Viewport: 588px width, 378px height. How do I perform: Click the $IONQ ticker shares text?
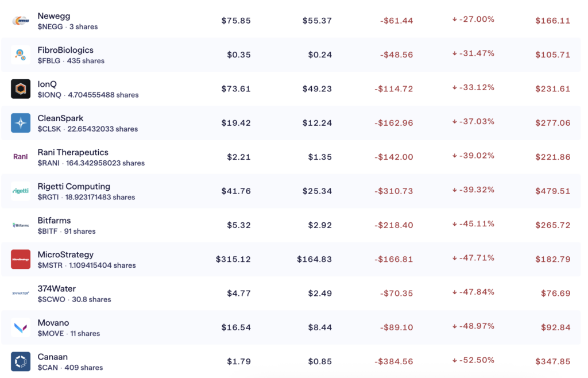point(88,95)
